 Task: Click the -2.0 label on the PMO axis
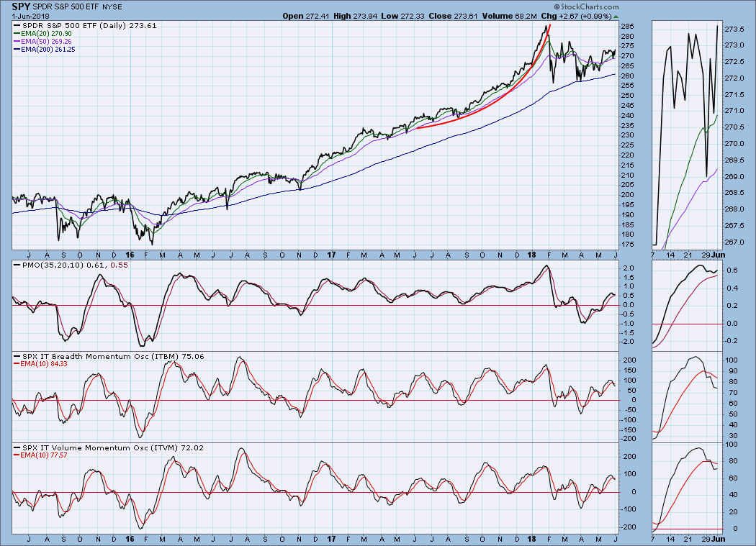[629, 342]
